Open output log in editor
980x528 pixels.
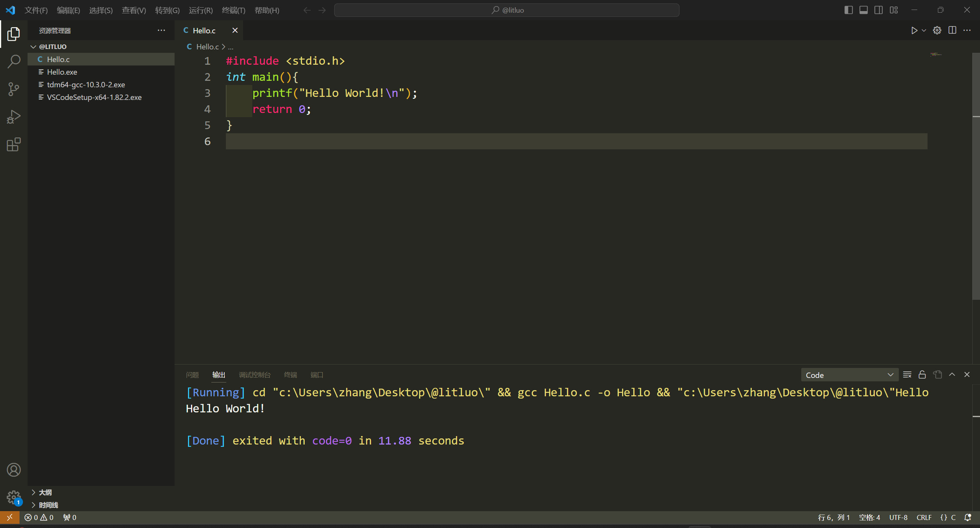pos(938,374)
